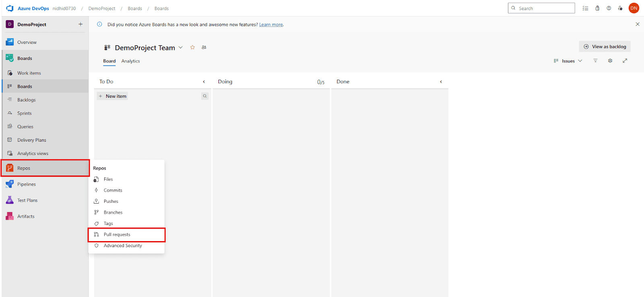Open the Issues backlog level dropdown

tap(568, 61)
